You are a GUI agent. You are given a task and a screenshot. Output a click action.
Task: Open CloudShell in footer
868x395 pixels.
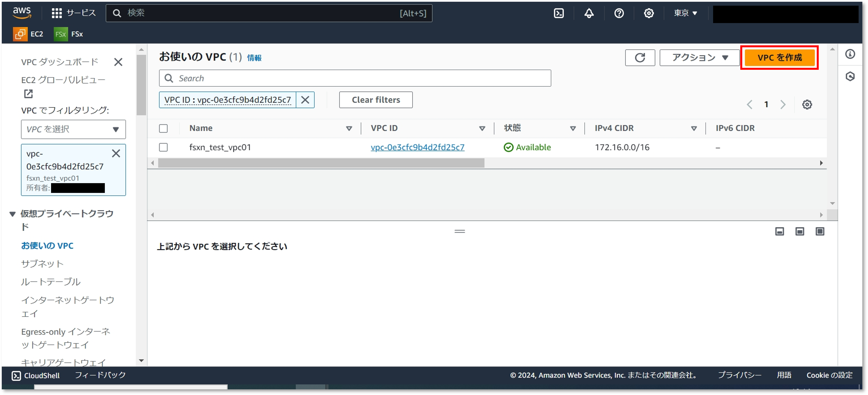pos(36,375)
